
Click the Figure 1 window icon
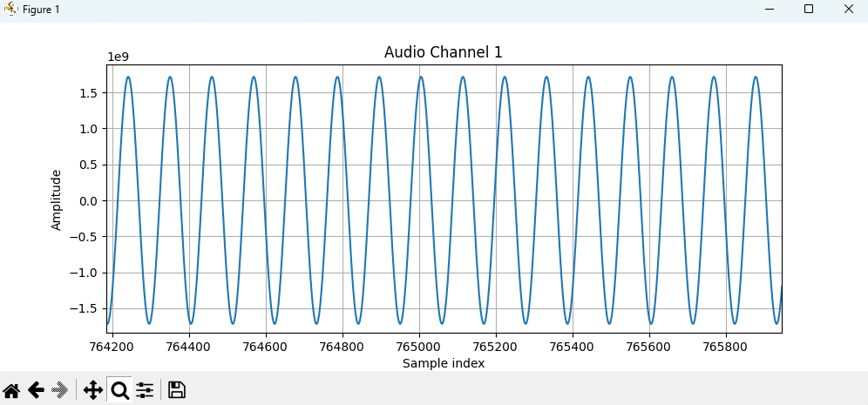[x=11, y=9]
